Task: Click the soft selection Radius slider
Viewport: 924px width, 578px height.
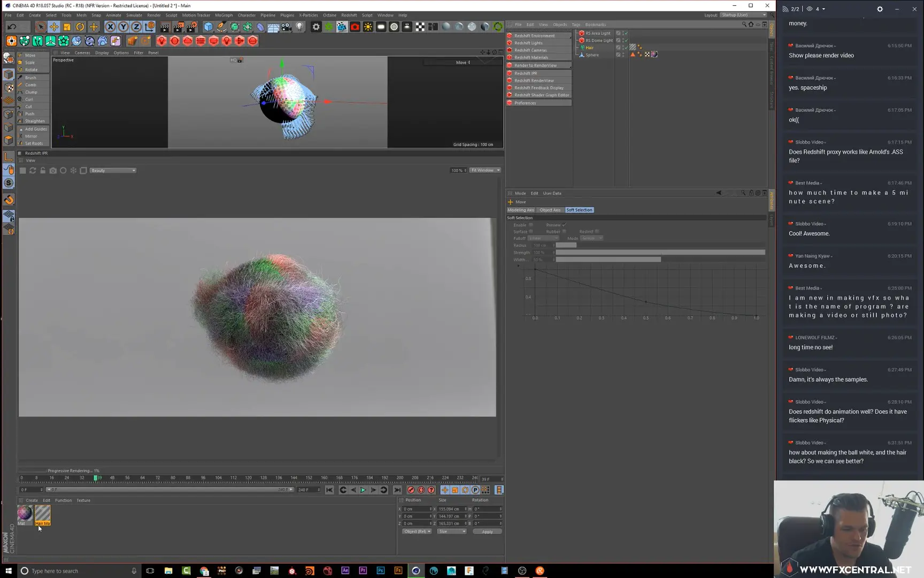Action: point(660,245)
